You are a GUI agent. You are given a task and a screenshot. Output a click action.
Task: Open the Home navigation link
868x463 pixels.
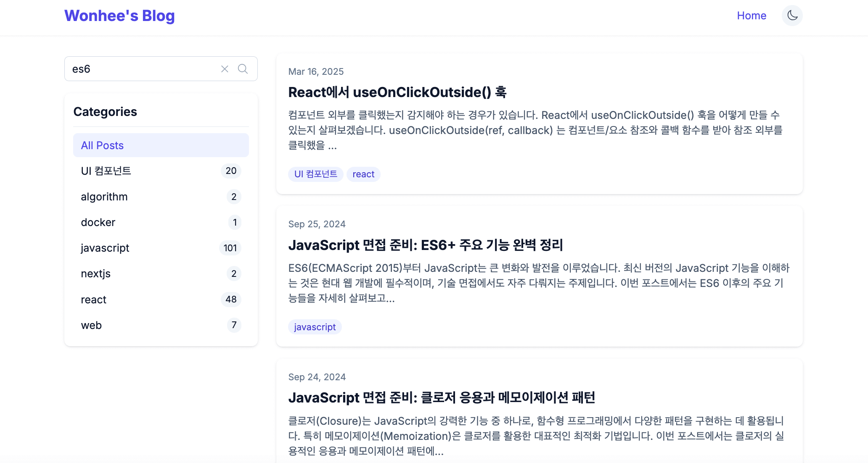pyautogui.click(x=752, y=16)
